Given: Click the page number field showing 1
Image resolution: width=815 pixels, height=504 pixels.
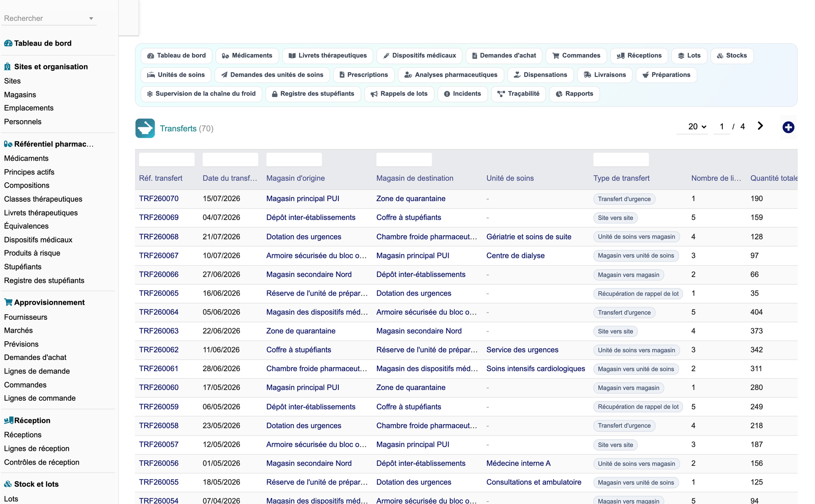Looking at the screenshot, I should pyautogui.click(x=722, y=126).
